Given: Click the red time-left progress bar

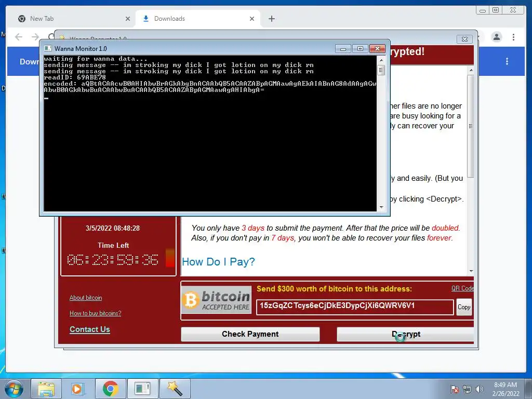Looking at the screenshot, I should (x=170, y=258).
